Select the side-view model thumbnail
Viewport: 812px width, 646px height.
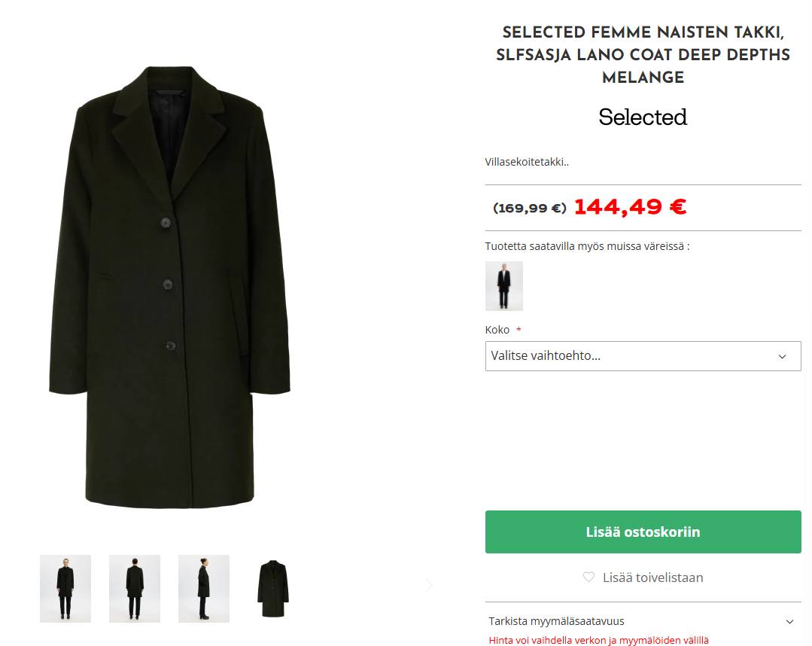pyautogui.click(x=204, y=588)
